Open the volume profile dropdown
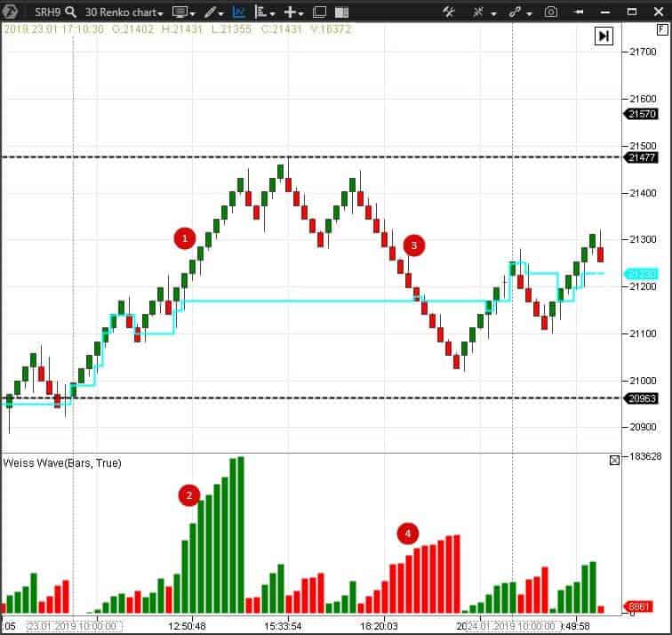The width and height of the screenshot is (672, 635). point(264,12)
